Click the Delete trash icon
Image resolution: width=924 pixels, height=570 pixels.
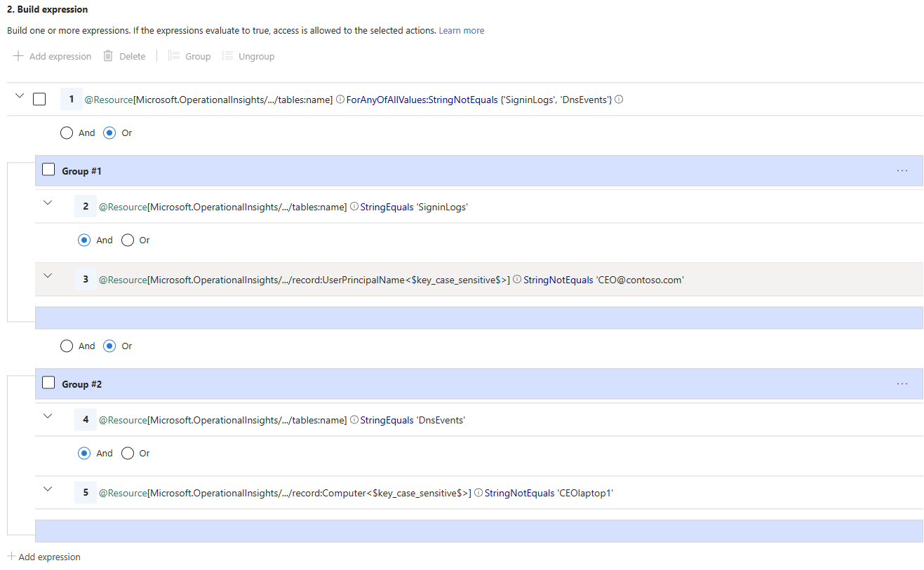click(108, 56)
